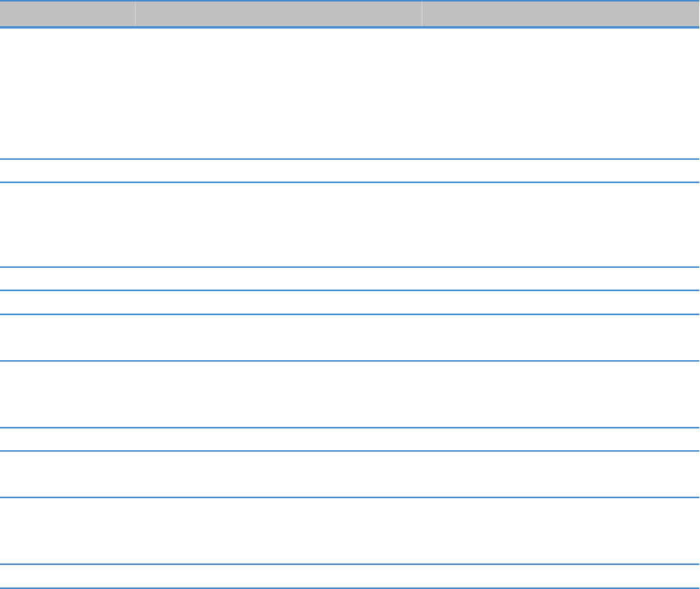Select the last thin table row
Screen dimensions: 700x589
coord(350,576)
